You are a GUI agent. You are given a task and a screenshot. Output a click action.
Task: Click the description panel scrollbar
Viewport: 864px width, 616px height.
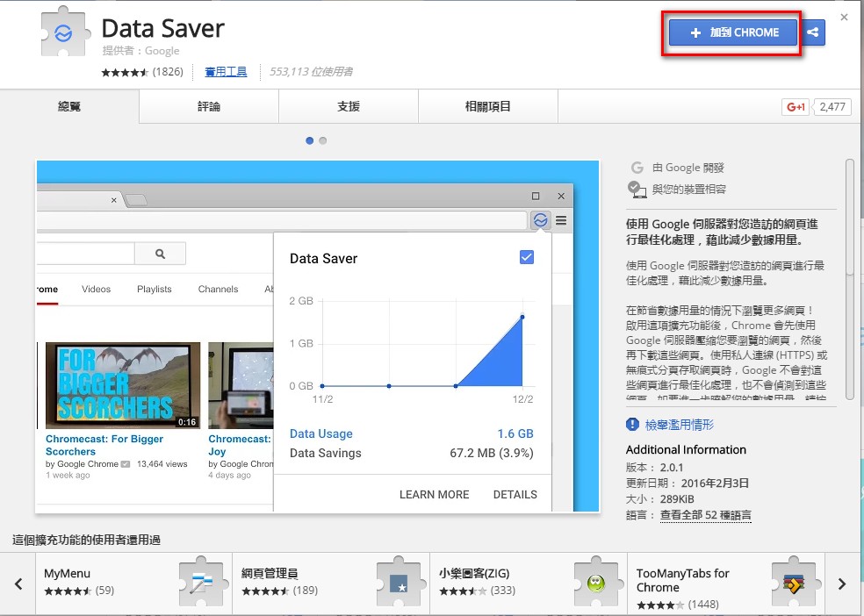click(x=850, y=278)
